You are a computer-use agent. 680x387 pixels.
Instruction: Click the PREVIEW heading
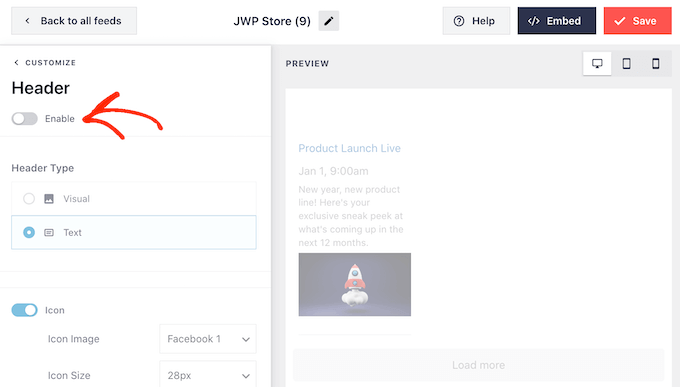tap(307, 64)
